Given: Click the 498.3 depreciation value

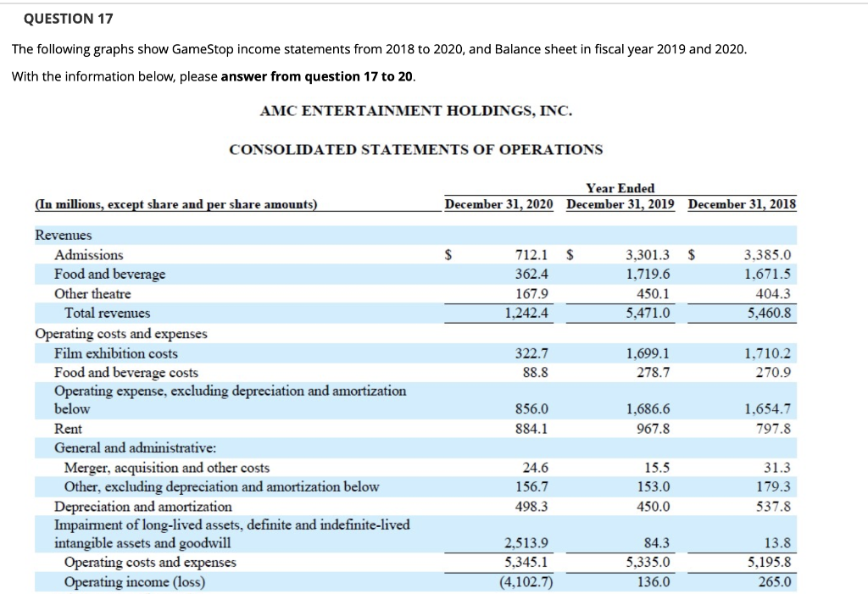Looking at the screenshot, I should 531,507.
